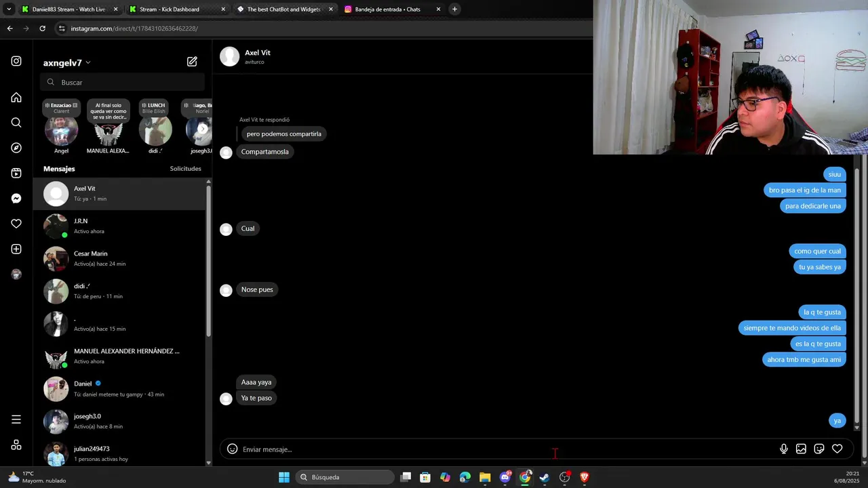Image resolution: width=868 pixels, height=488 pixels.
Task: Click replied quote 'pero podemos compartirla'
Action: (284, 134)
